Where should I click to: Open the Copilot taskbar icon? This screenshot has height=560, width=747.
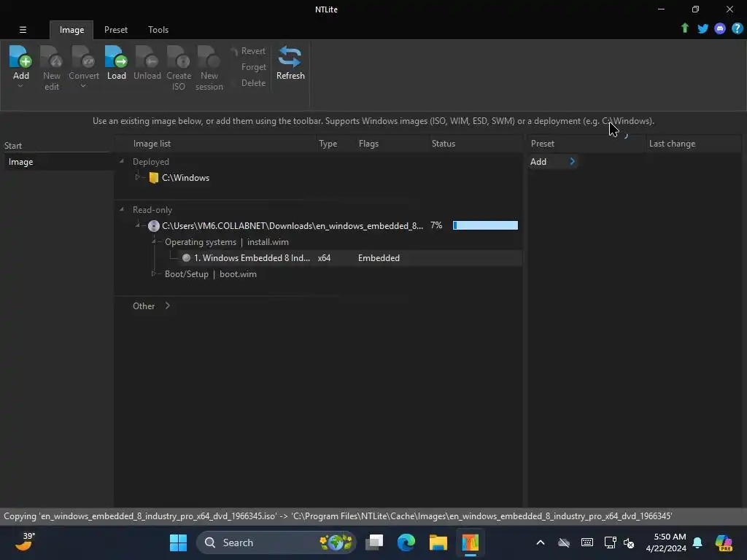click(x=724, y=542)
